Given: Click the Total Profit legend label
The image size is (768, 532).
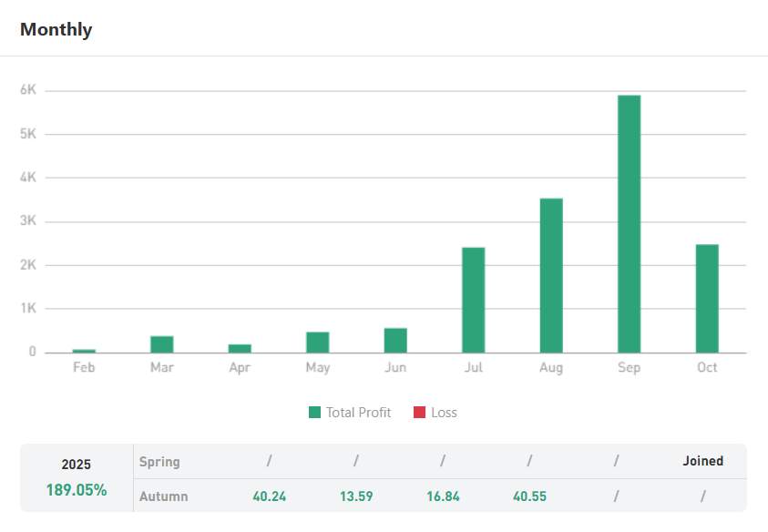Looking at the screenshot, I should coord(358,413).
